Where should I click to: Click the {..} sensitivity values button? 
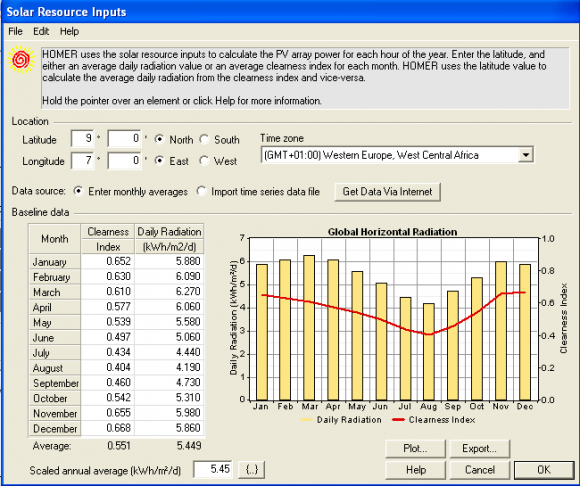point(252,470)
